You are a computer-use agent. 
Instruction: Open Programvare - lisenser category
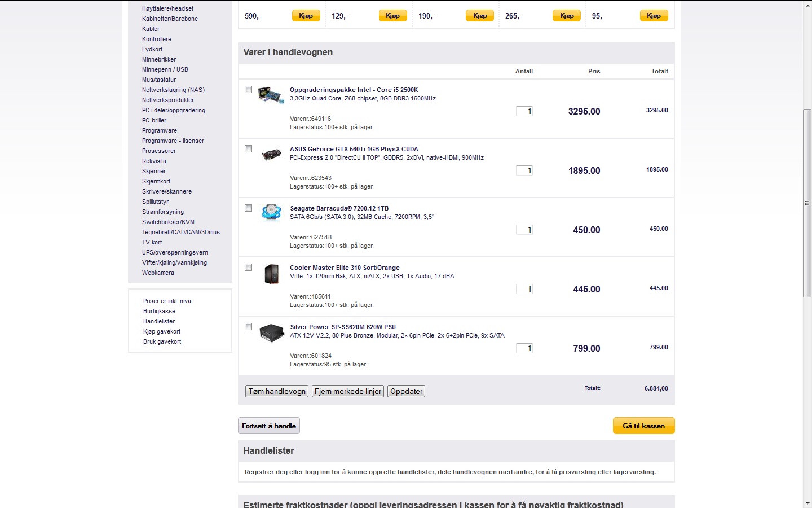click(x=173, y=141)
